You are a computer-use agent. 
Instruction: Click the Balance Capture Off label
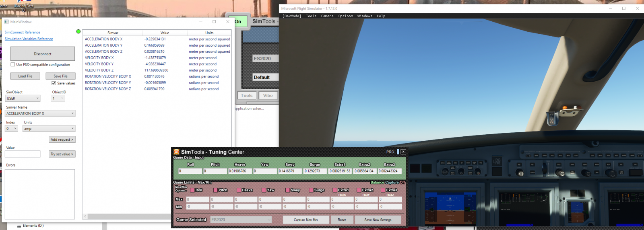(388, 183)
